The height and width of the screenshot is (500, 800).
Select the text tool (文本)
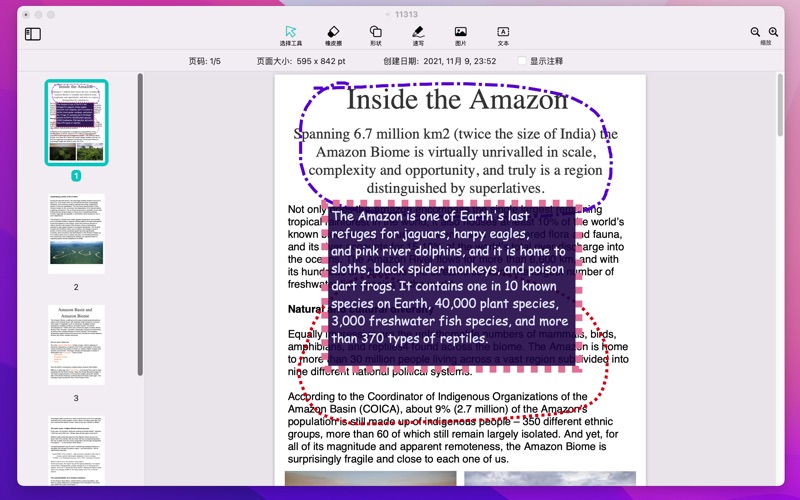click(503, 36)
